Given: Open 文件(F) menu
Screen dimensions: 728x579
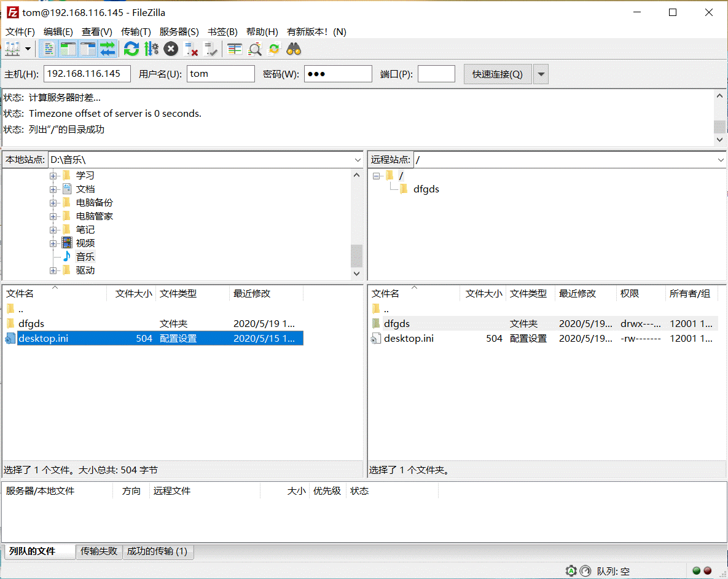Looking at the screenshot, I should [x=20, y=31].
